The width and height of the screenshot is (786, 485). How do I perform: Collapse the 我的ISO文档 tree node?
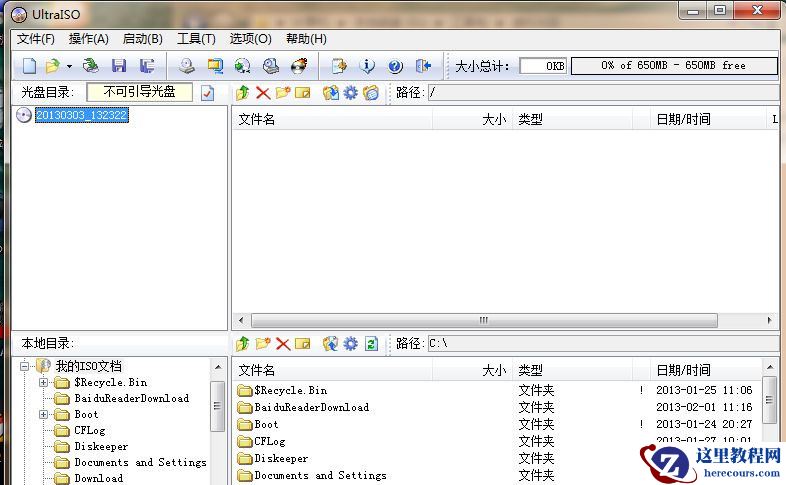pos(24,366)
